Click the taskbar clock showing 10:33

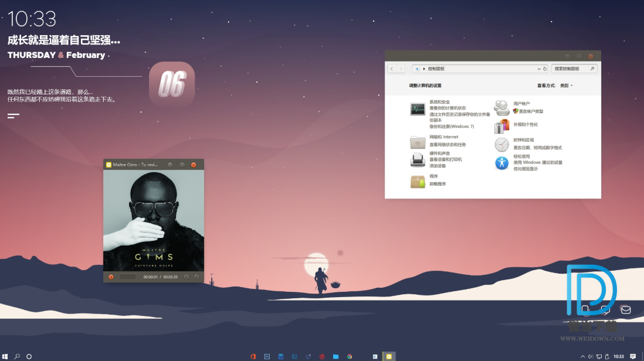619,356
